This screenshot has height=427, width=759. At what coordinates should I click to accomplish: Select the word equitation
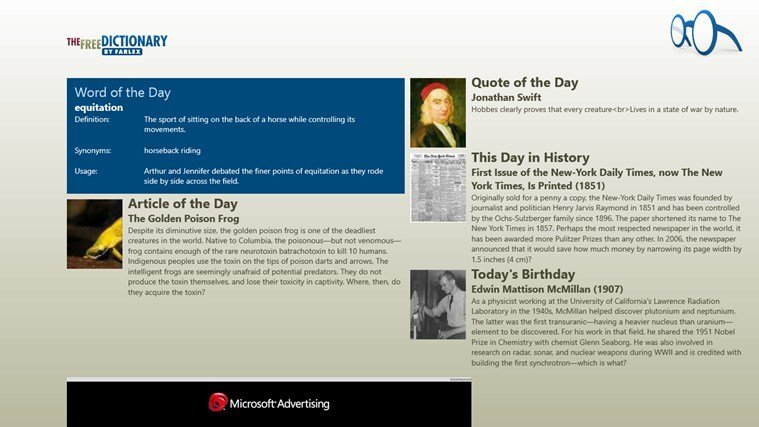pos(99,107)
